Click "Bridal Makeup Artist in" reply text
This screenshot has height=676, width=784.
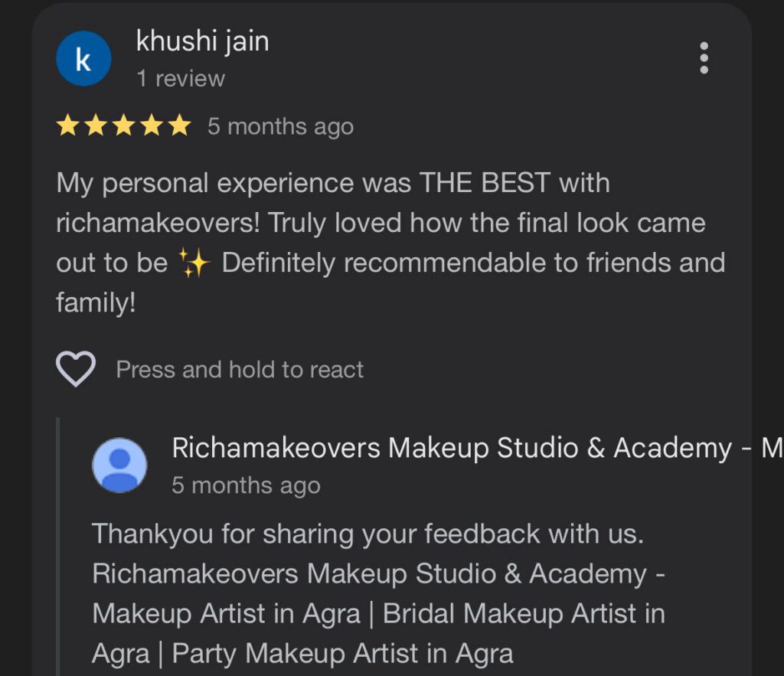point(524,613)
